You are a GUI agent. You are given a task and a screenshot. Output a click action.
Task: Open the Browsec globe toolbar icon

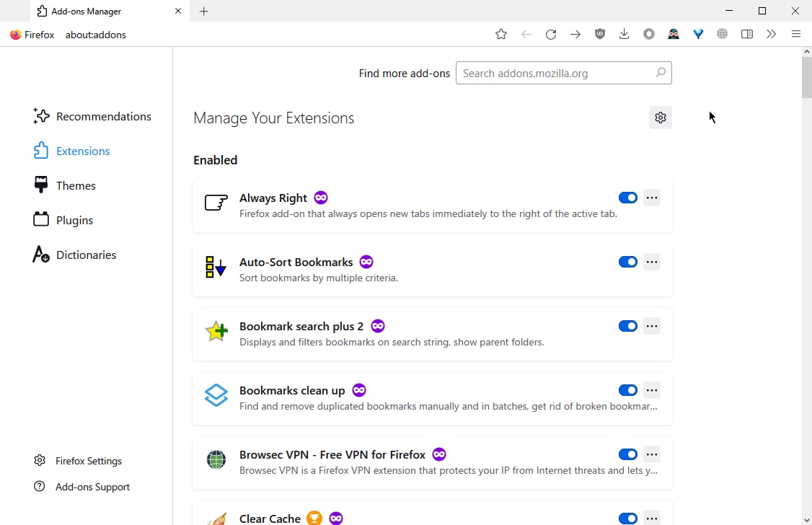723,34
